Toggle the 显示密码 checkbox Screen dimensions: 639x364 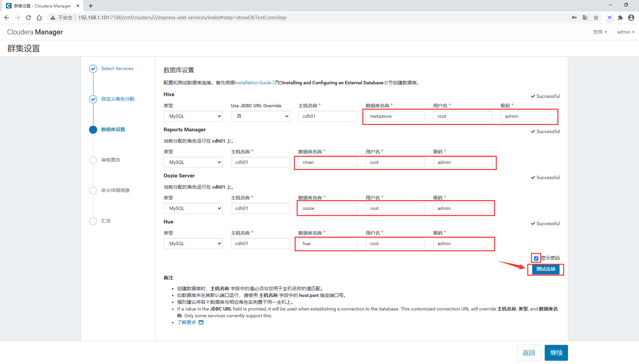536,258
